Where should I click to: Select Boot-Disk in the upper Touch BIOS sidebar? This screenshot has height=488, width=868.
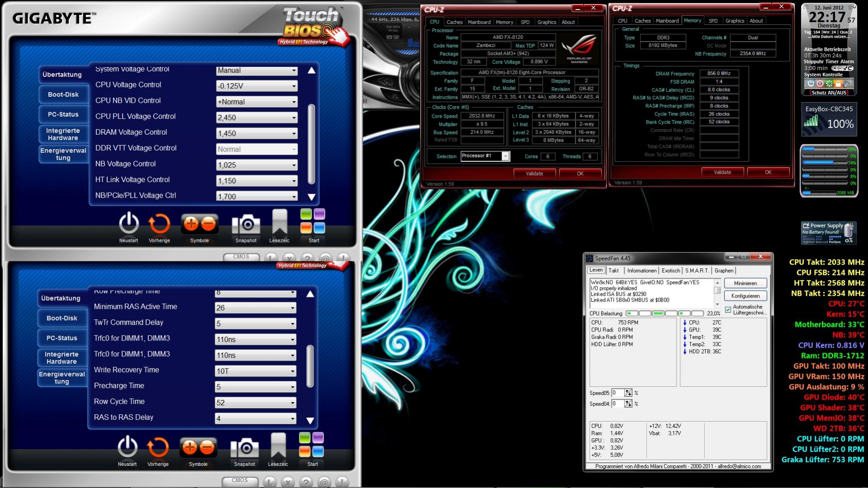(x=63, y=95)
